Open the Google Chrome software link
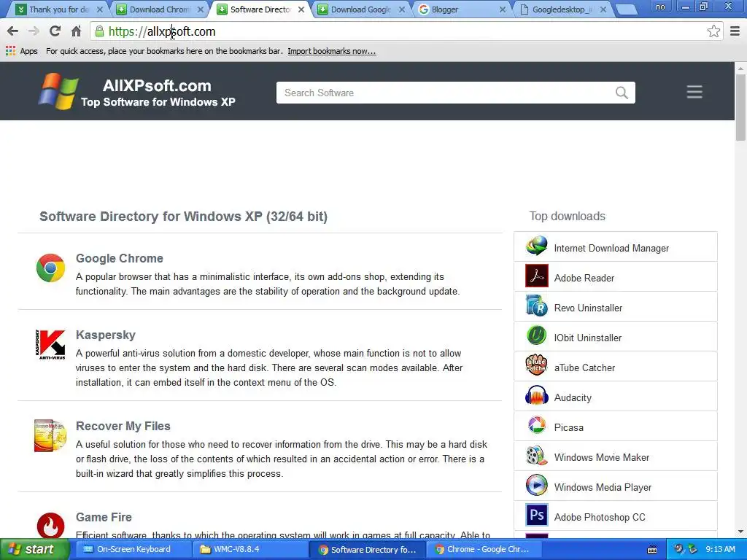The height and width of the screenshot is (560, 747). pyautogui.click(x=119, y=258)
